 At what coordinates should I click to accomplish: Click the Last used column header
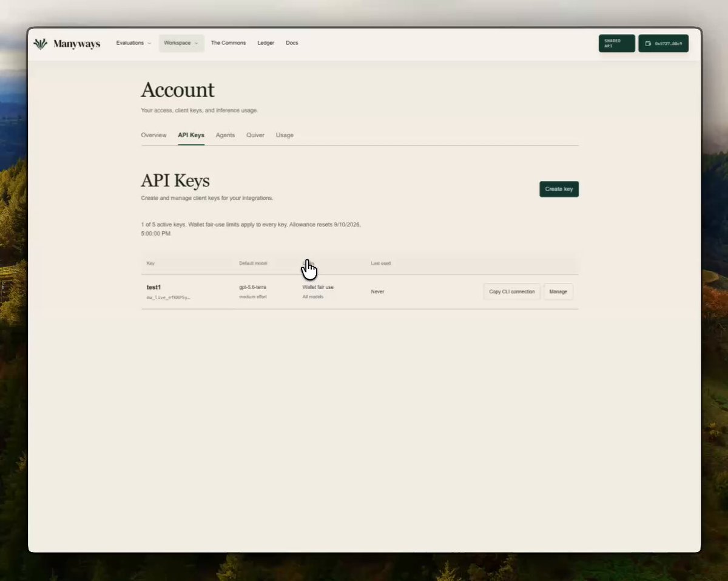(380, 263)
